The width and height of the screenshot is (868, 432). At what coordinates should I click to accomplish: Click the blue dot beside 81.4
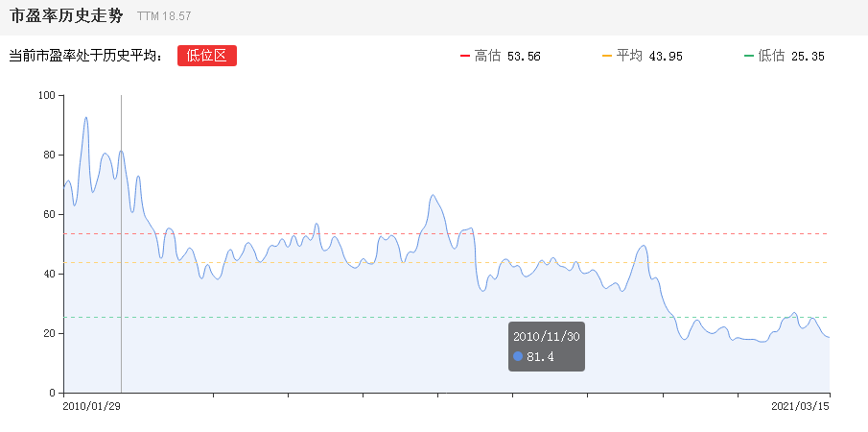coord(518,356)
